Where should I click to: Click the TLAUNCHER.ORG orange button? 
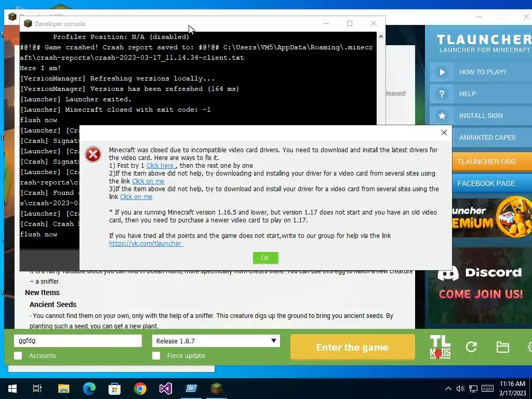(x=492, y=162)
